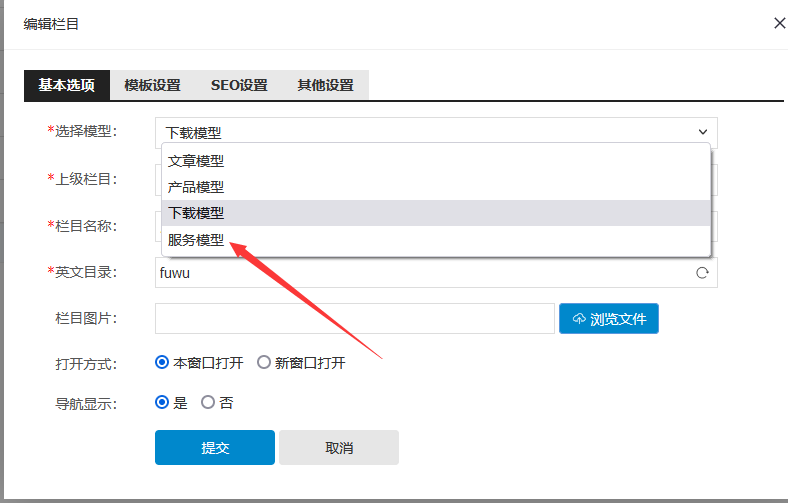Set 导航显示 to 是
The height and width of the screenshot is (503, 788).
pyautogui.click(x=162, y=403)
